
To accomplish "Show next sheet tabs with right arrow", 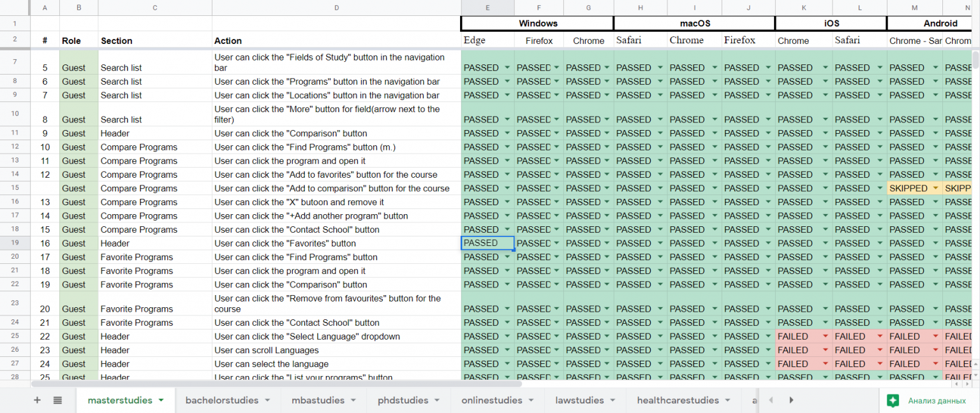I will pyautogui.click(x=791, y=400).
